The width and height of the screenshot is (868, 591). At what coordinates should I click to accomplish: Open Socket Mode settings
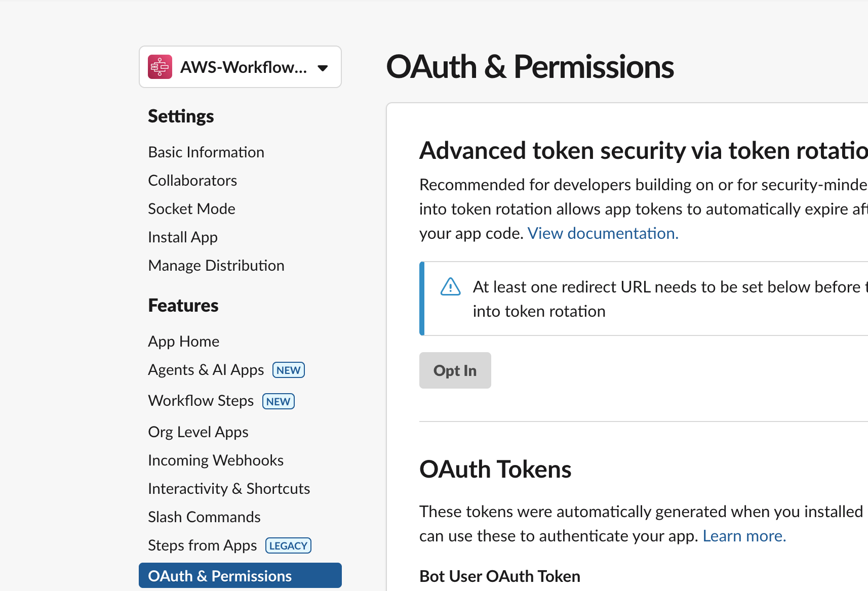pyautogui.click(x=191, y=209)
